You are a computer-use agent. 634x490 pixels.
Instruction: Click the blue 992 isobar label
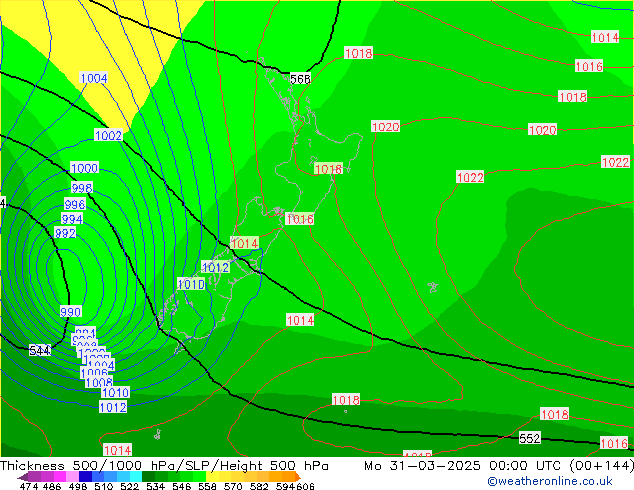[65, 233]
